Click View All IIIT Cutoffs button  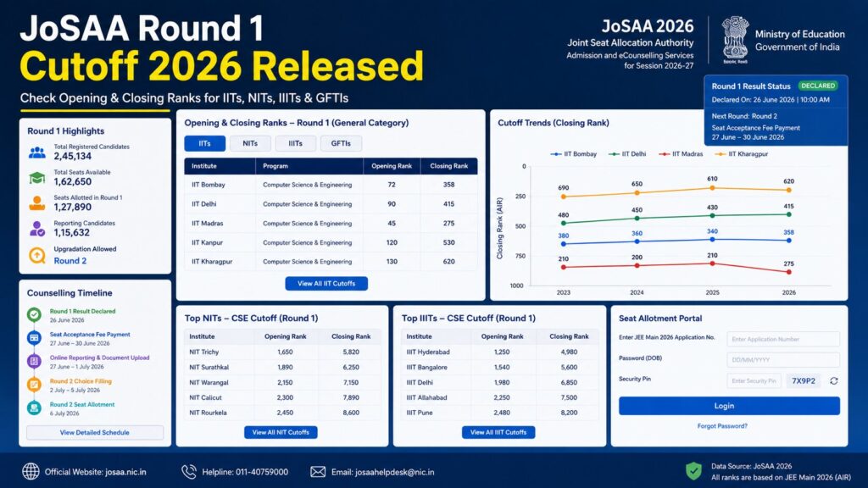click(x=498, y=432)
